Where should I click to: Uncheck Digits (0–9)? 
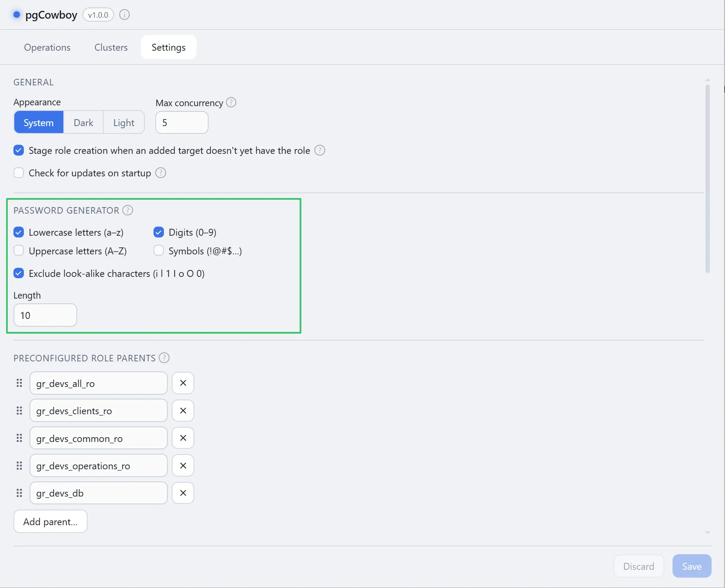pos(159,232)
